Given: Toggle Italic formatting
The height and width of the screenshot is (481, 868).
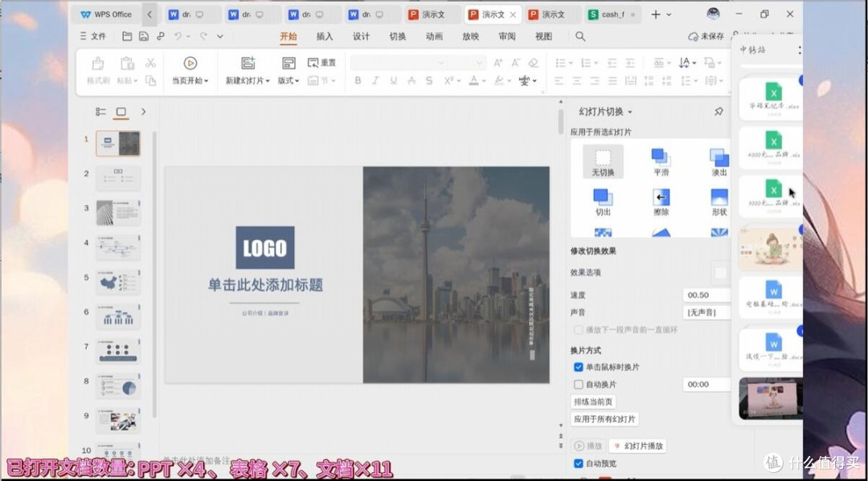Looking at the screenshot, I should [x=375, y=81].
